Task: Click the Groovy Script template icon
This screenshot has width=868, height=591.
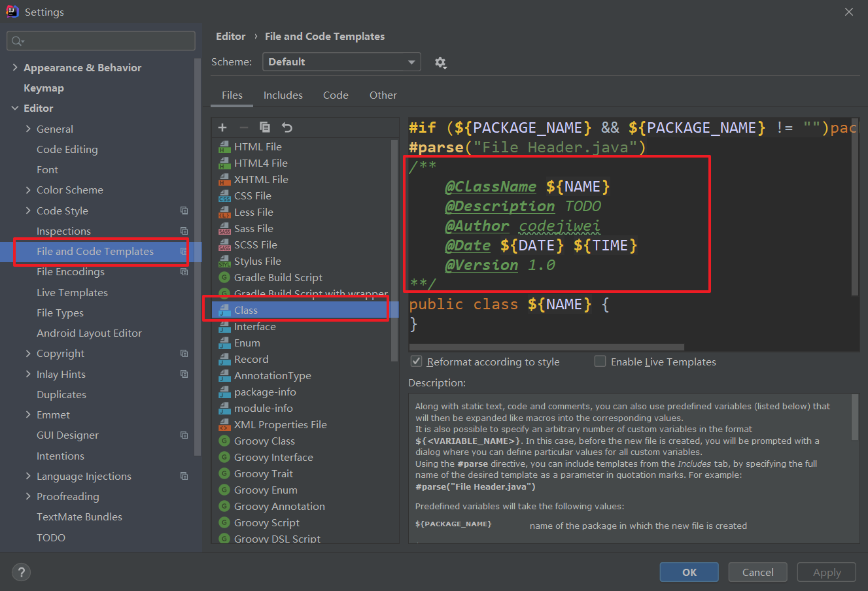Action: click(224, 523)
